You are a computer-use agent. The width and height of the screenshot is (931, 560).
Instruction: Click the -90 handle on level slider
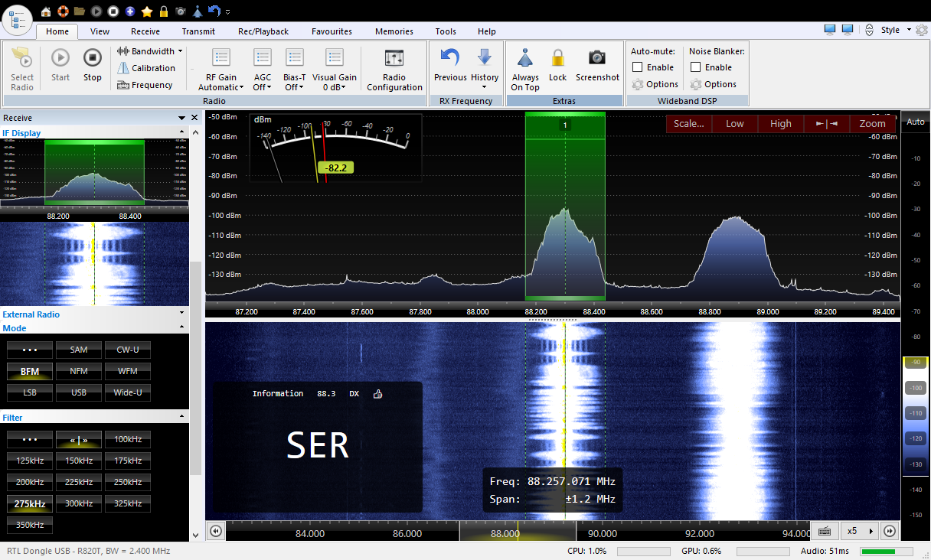(916, 363)
